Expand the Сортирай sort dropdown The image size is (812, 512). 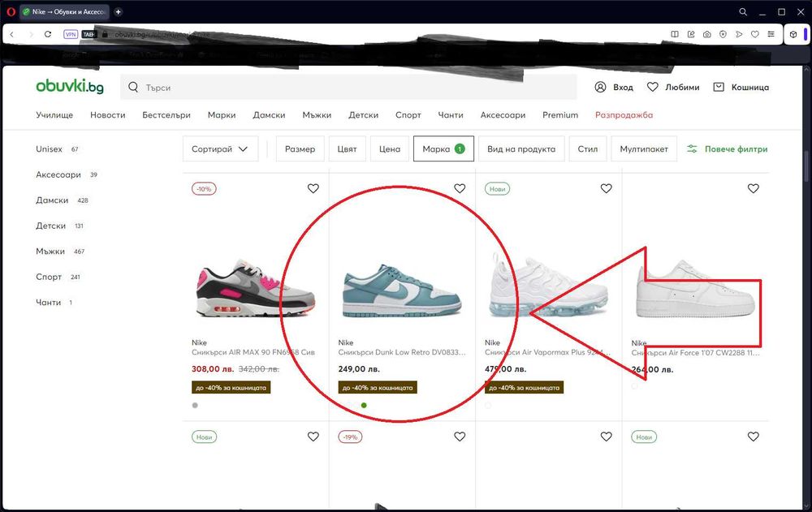[x=221, y=149]
